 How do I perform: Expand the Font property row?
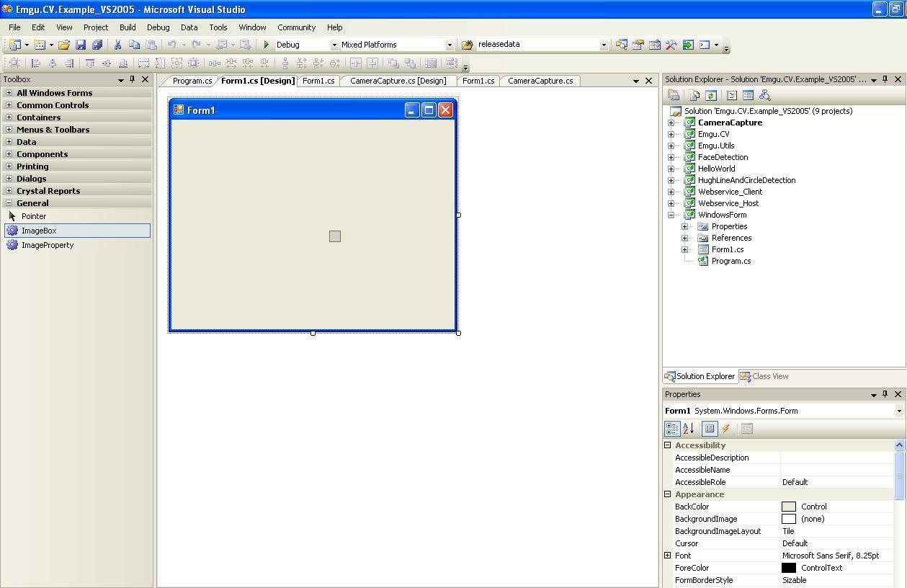(667, 556)
